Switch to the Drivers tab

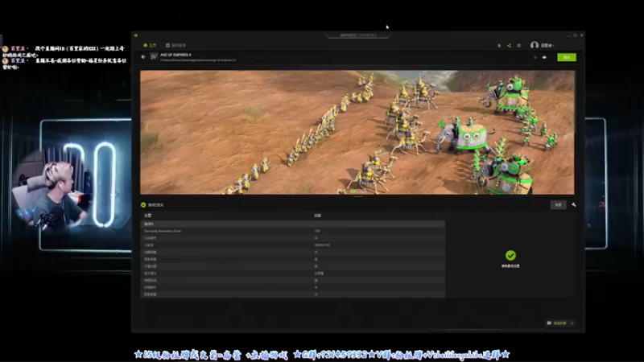click(x=175, y=45)
